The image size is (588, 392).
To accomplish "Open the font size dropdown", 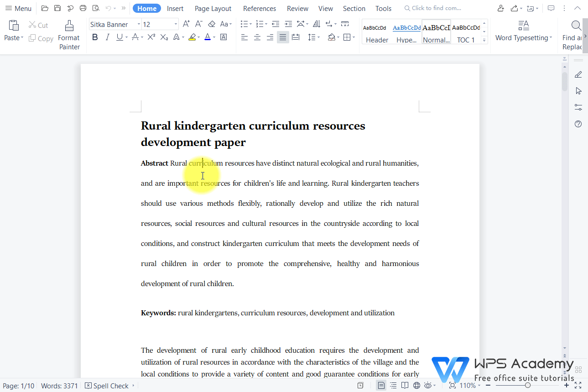I will click(175, 24).
